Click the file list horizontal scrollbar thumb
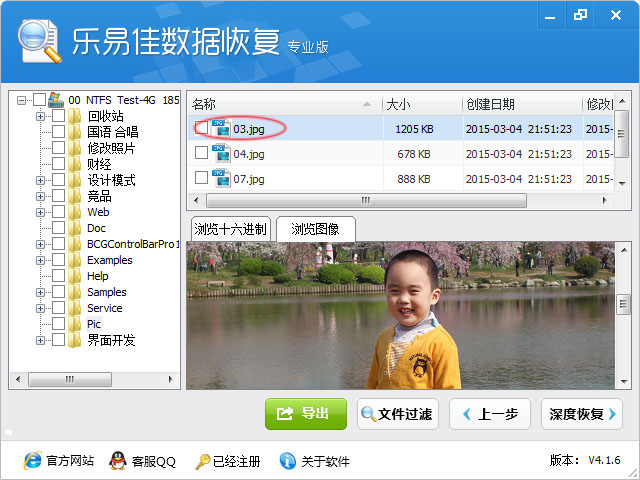 [x=366, y=200]
